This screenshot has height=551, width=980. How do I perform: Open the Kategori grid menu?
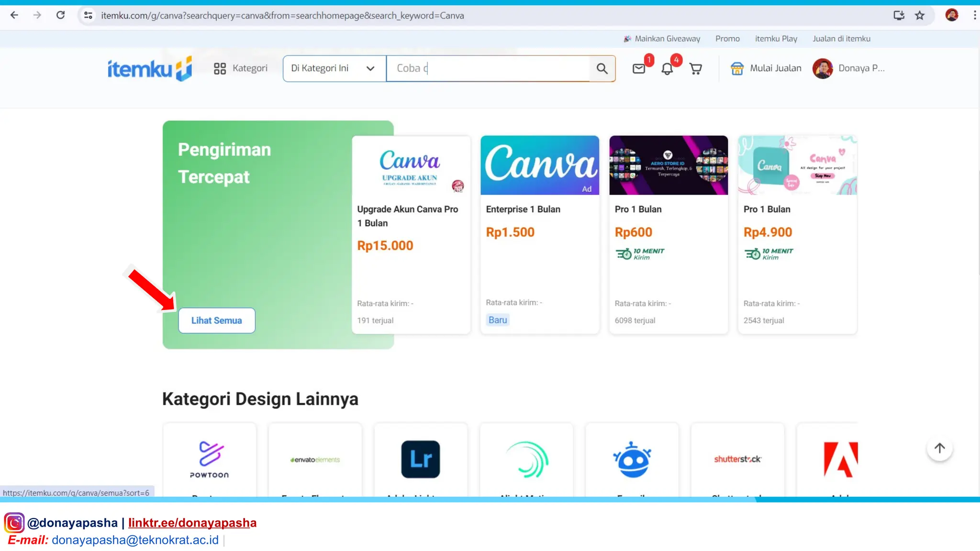[x=240, y=68]
